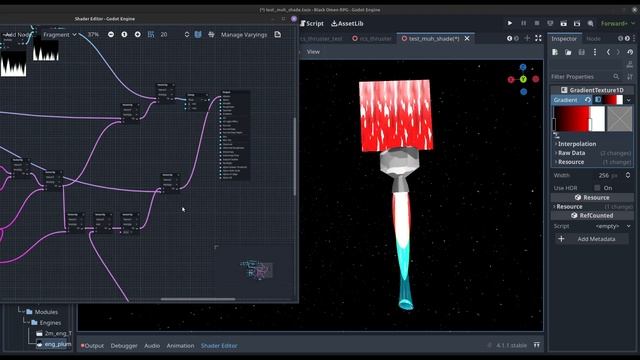
Task: Switch to the Output bottom panel
Action: tap(92, 346)
